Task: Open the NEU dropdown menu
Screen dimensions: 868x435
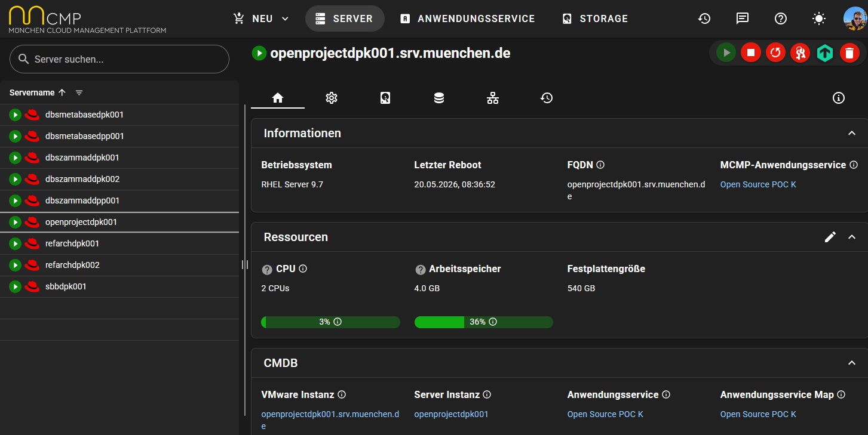Action: tap(262, 18)
